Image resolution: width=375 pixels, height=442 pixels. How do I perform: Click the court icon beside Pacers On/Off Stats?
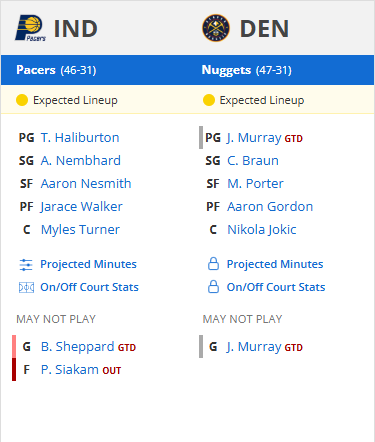coord(26,287)
